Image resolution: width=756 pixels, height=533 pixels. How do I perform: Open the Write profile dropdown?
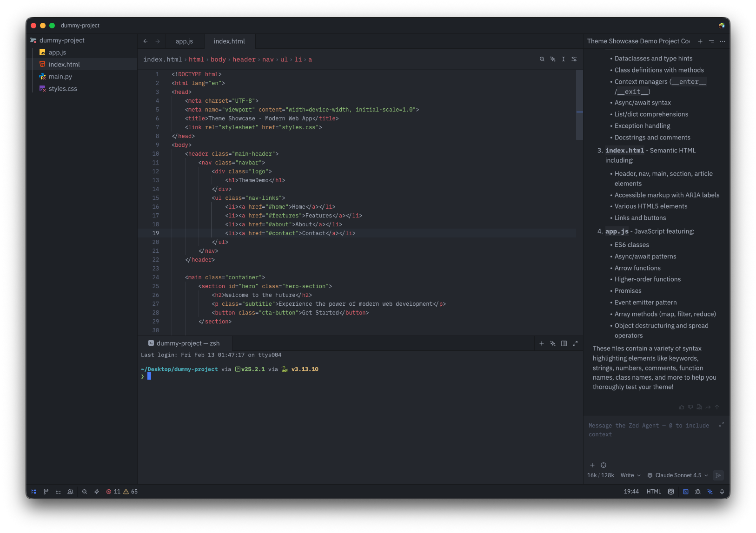(630, 475)
